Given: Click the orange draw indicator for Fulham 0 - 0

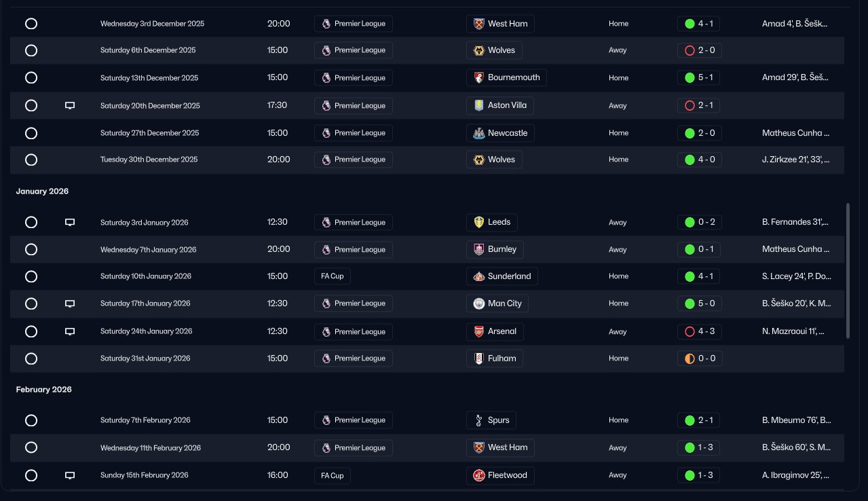Looking at the screenshot, I should tap(690, 358).
